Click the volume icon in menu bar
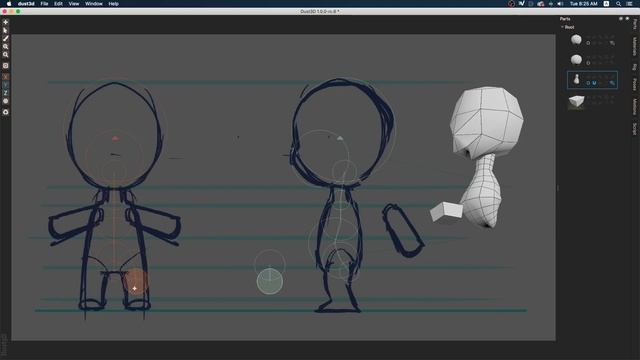The width and height of the screenshot is (640, 360). tap(560, 4)
